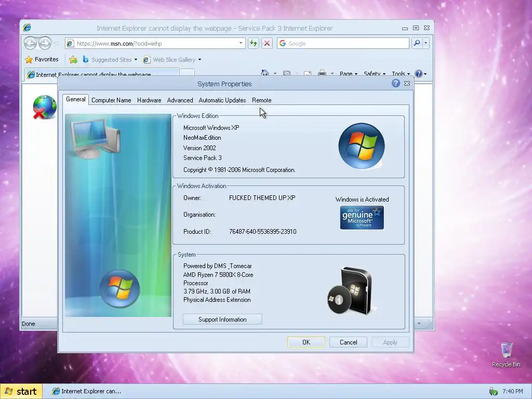Click inside the Google search box
The width and height of the screenshot is (532, 399).
343,44
